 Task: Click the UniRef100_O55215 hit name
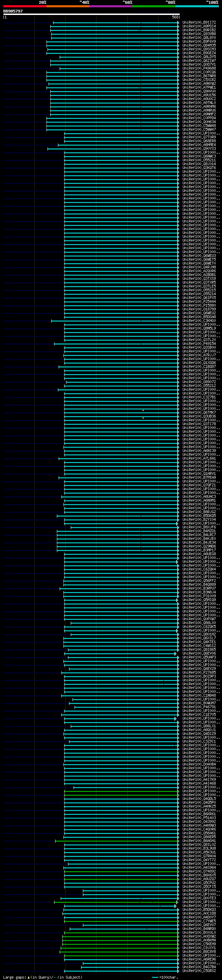[199, 290]
